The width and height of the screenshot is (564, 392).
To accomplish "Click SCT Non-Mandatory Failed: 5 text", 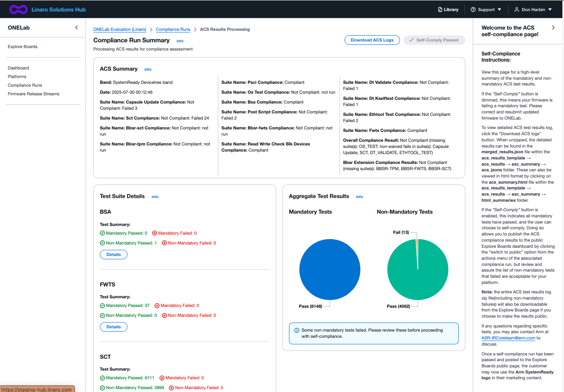I will (199, 387).
